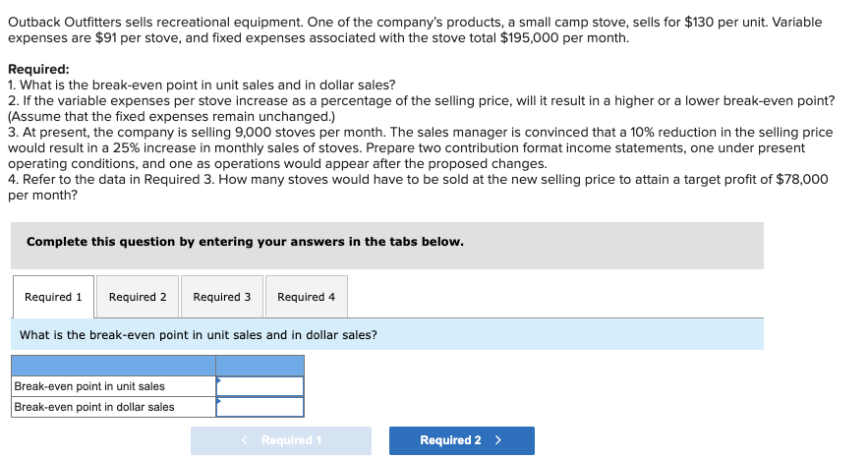This screenshot has width=868, height=459.
Task: Click the blue break-even question prompt bar
Action: 387,335
